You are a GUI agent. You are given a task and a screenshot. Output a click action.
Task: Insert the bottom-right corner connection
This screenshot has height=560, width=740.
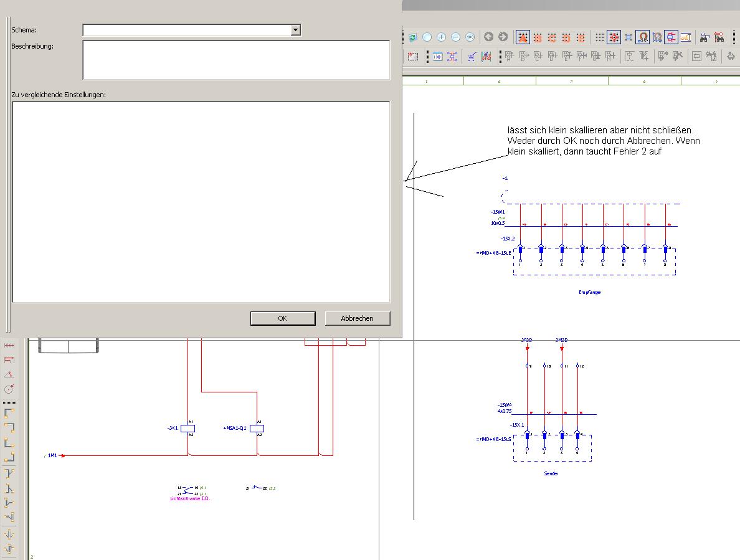pyautogui.click(x=9, y=457)
